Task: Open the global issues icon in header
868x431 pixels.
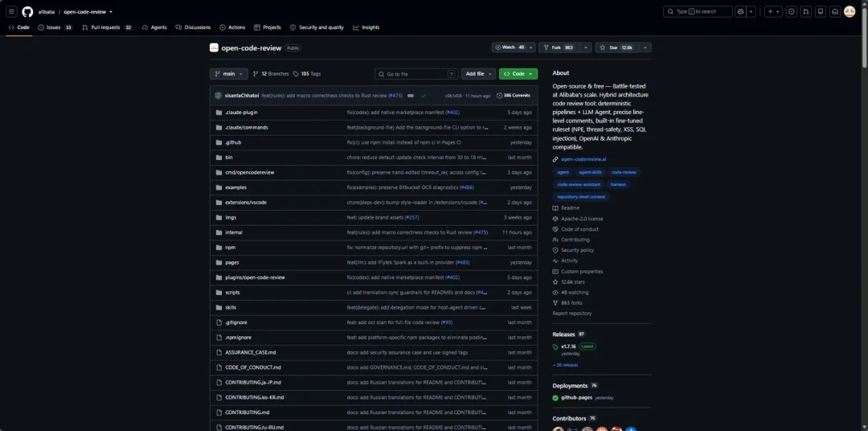Action: (792, 11)
